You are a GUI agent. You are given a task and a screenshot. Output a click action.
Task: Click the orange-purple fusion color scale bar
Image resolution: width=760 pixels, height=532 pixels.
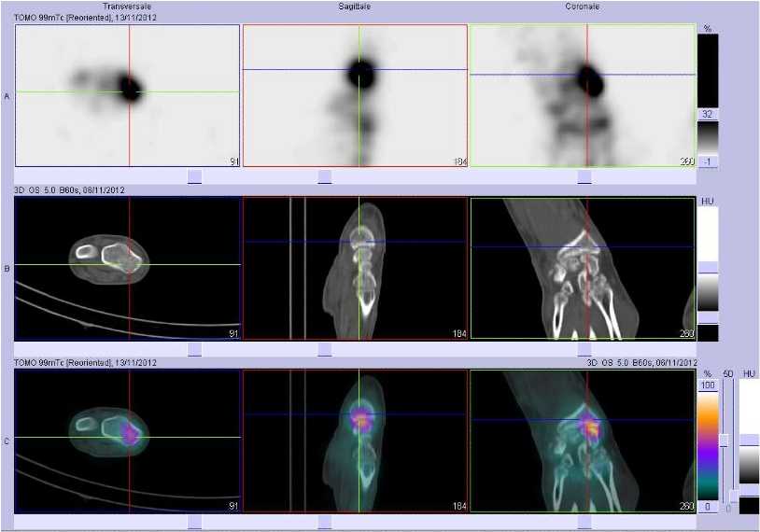[x=708, y=446]
